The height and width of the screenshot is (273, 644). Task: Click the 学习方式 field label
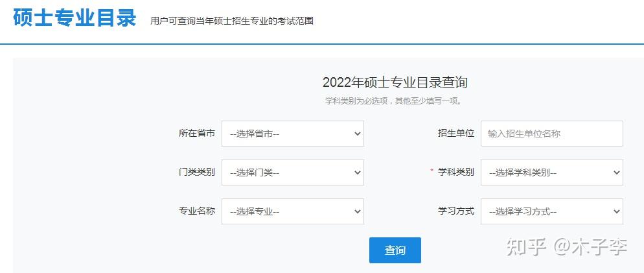(x=456, y=211)
